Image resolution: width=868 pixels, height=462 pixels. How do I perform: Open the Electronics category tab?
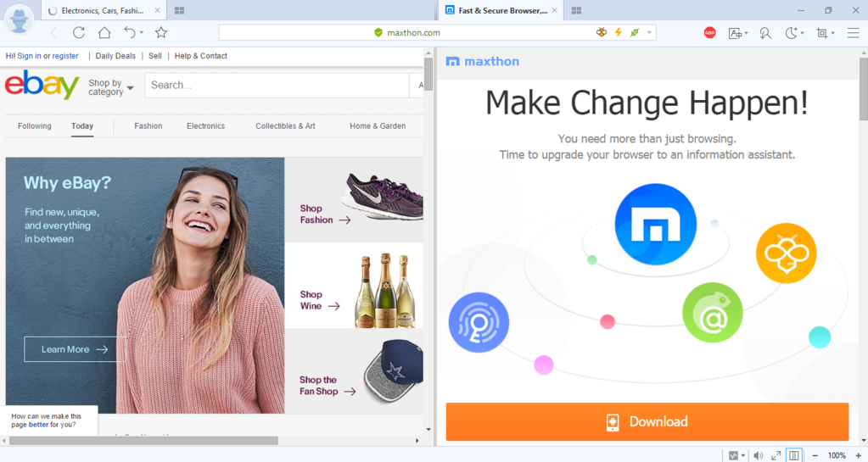click(205, 126)
